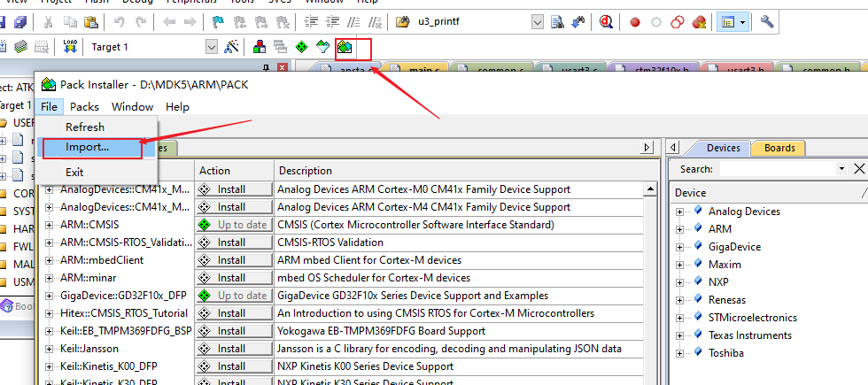
Task: Install Keil::Kinetis_K00_DFP pack
Action: click(x=234, y=366)
